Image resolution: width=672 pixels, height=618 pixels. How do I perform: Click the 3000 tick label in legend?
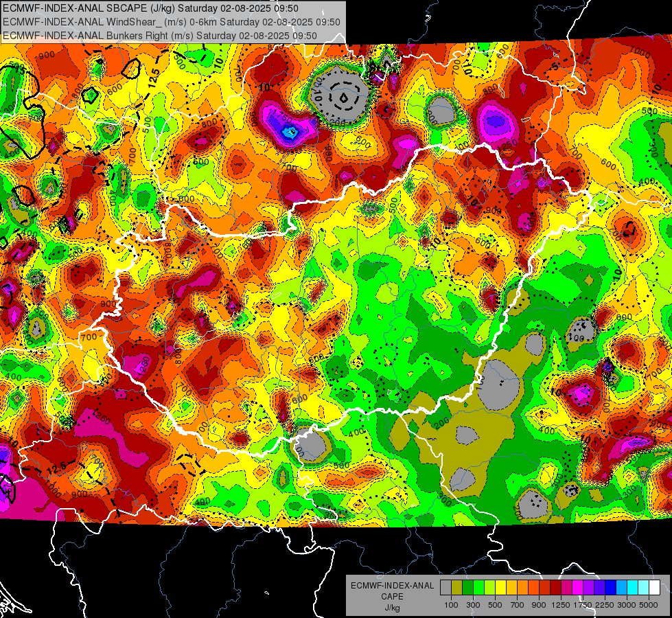(627, 605)
